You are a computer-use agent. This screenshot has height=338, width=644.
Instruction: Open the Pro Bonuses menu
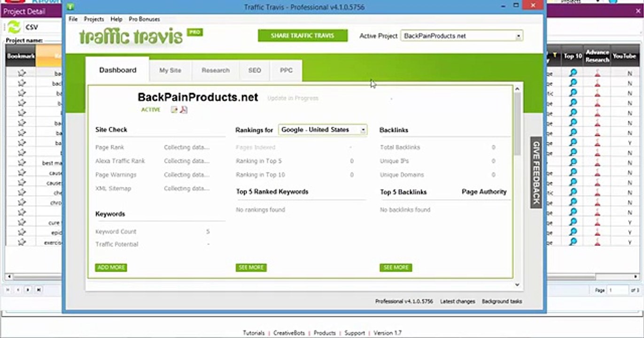(x=144, y=19)
